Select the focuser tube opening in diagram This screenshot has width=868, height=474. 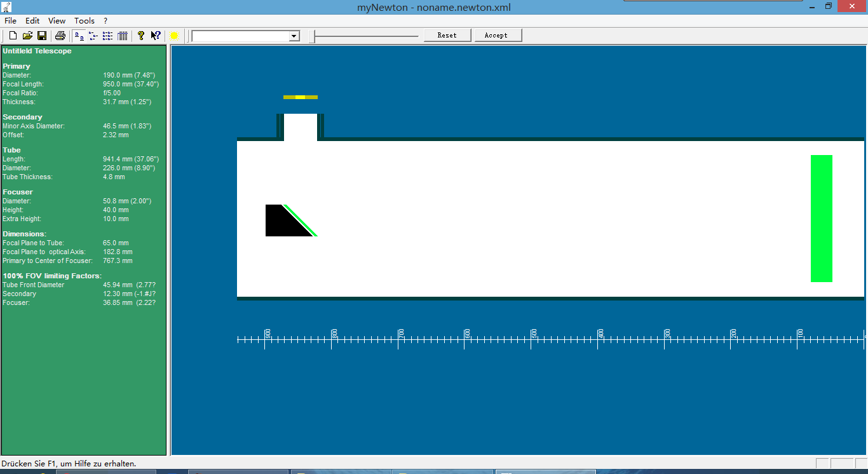click(x=301, y=127)
